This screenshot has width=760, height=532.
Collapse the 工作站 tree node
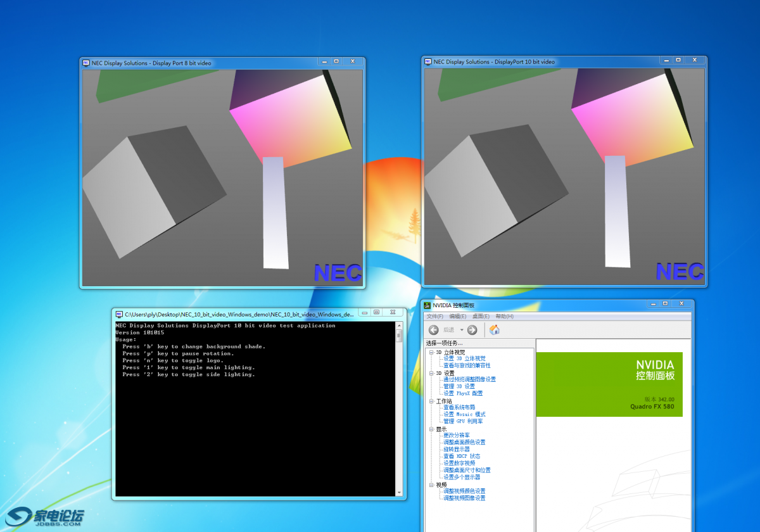point(431,401)
